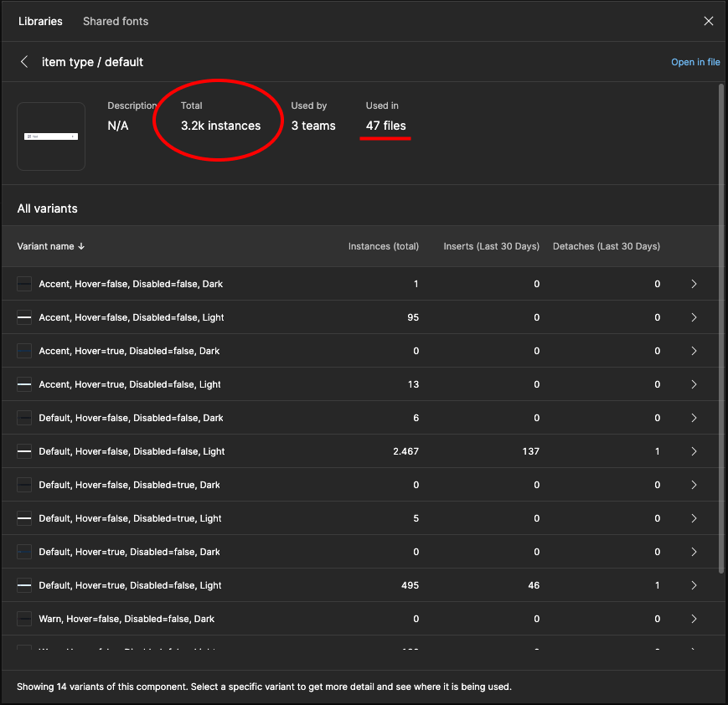Open in file link

(695, 62)
